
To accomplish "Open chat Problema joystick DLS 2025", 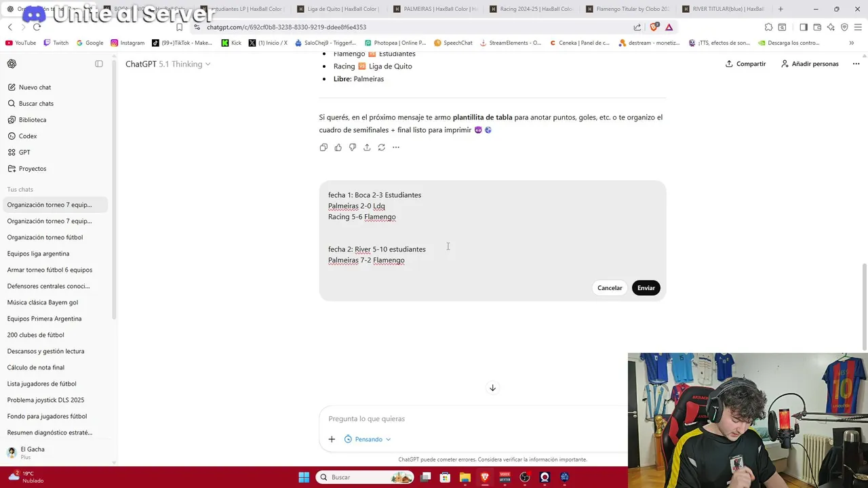I will pyautogui.click(x=57, y=400).
